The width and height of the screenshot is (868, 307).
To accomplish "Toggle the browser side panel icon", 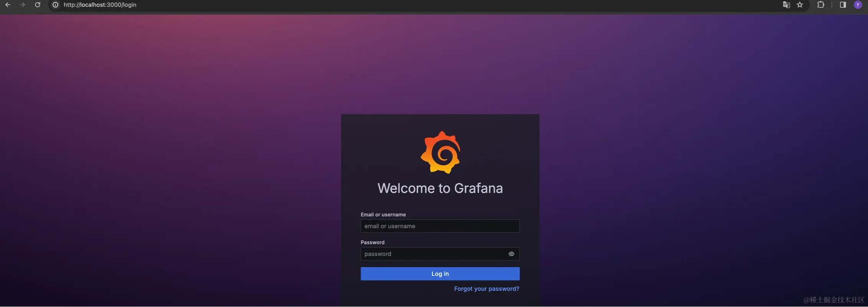I will (x=843, y=5).
